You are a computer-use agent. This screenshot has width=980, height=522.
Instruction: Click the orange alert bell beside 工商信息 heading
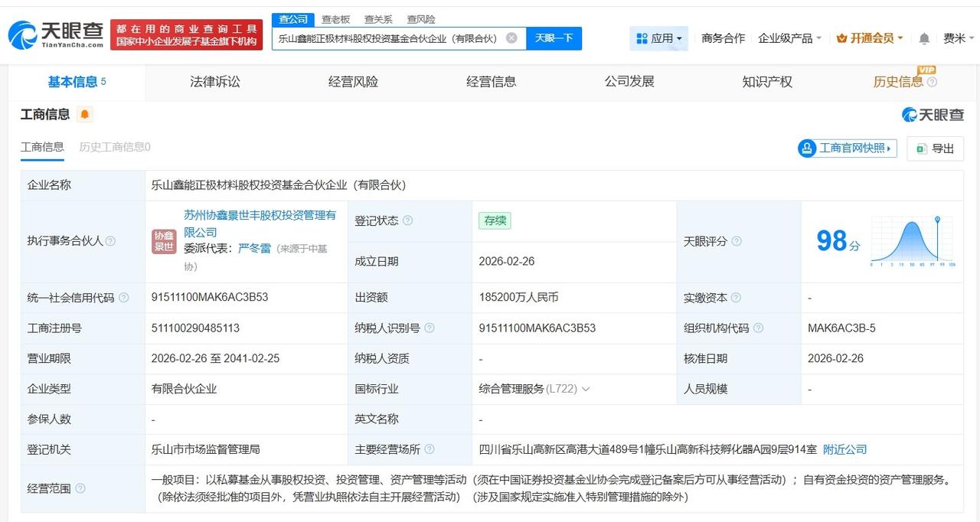point(84,115)
